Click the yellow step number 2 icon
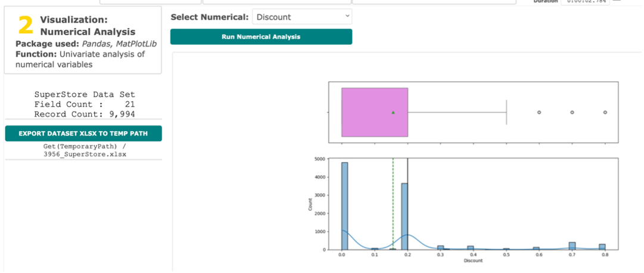644x273 pixels. coord(25,25)
